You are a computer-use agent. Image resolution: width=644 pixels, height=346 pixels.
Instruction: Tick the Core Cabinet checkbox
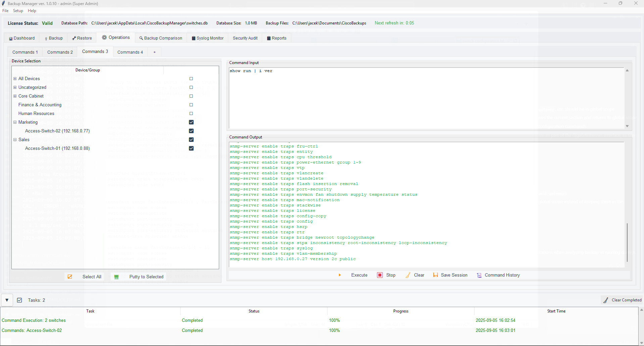pyautogui.click(x=191, y=96)
